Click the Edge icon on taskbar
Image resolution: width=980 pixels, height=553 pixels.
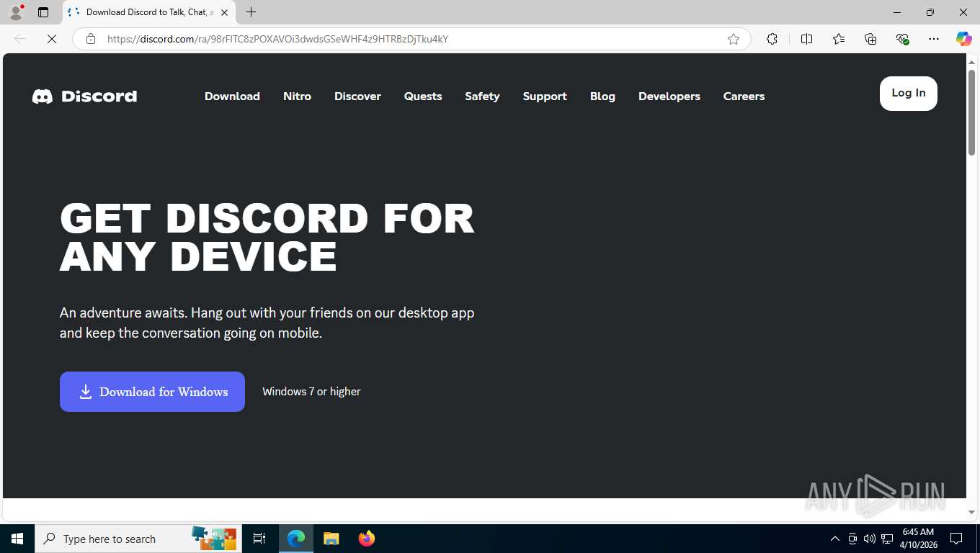pyautogui.click(x=296, y=539)
